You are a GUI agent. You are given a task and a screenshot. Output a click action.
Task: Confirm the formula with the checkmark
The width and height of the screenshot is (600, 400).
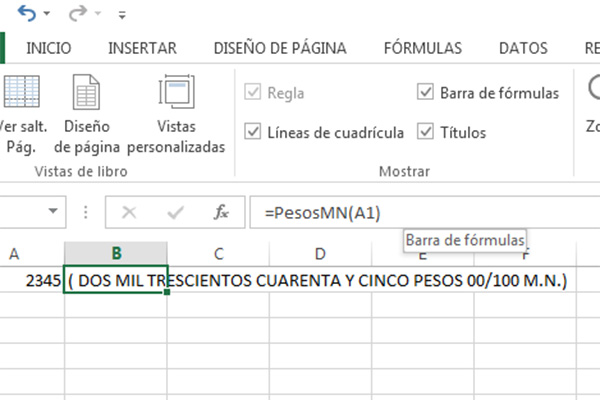point(175,212)
